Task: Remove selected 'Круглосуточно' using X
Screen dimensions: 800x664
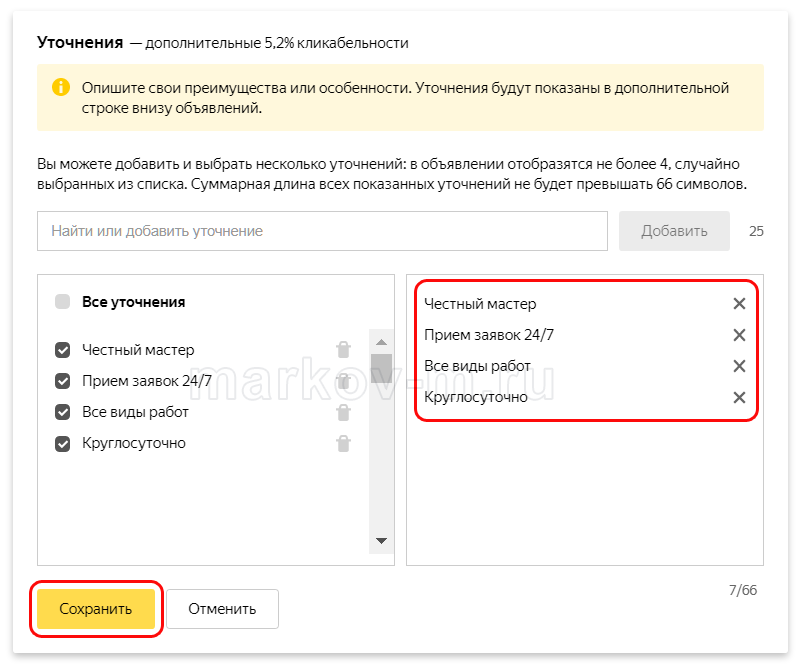Action: pyautogui.click(x=739, y=397)
